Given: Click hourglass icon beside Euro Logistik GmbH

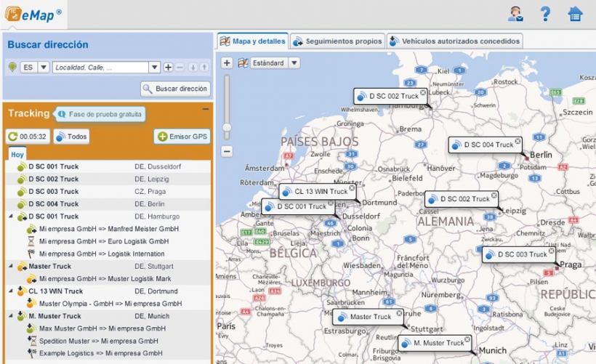Looking at the screenshot, I should [x=31, y=241].
